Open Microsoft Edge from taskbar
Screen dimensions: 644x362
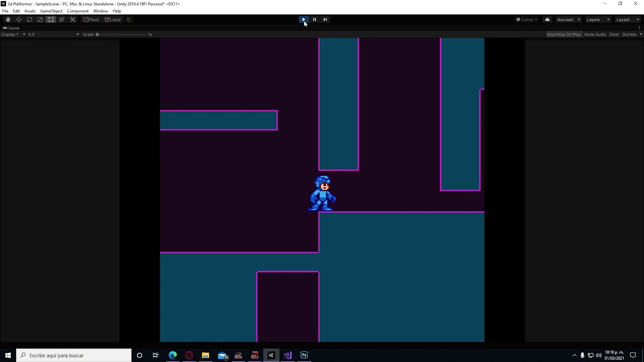pyautogui.click(x=173, y=355)
